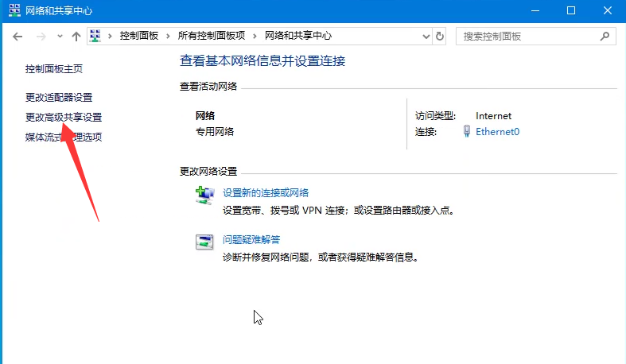Close the 网络和共享中心 window
The image size is (626, 364).
(x=608, y=11)
